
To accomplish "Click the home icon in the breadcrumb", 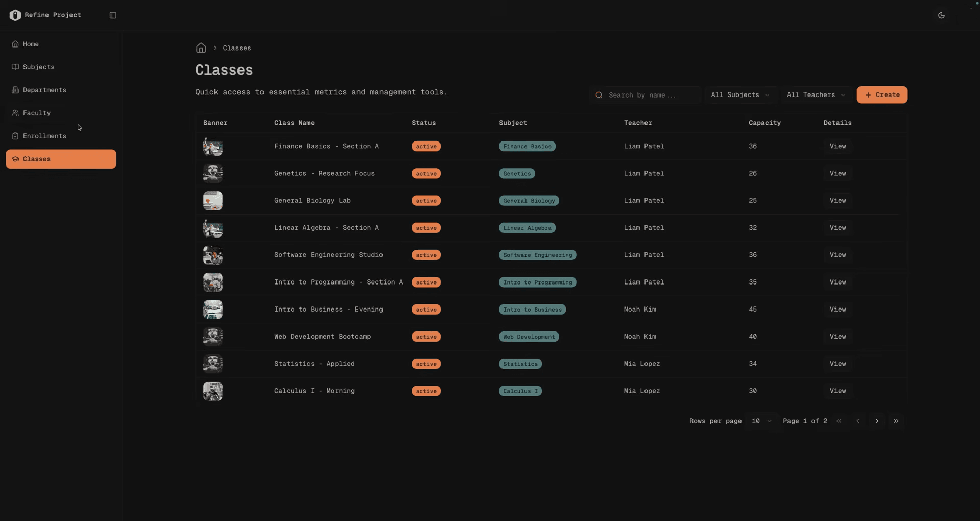I will [x=201, y=48].
